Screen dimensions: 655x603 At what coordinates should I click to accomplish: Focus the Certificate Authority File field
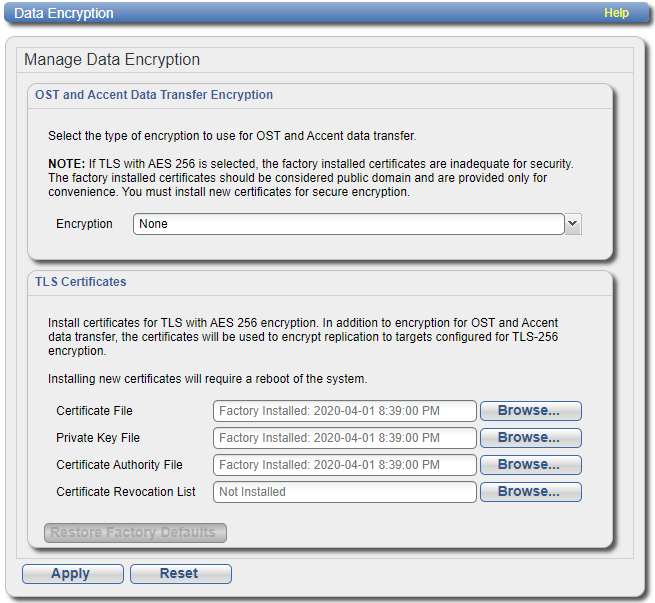(x=344, y=465)
